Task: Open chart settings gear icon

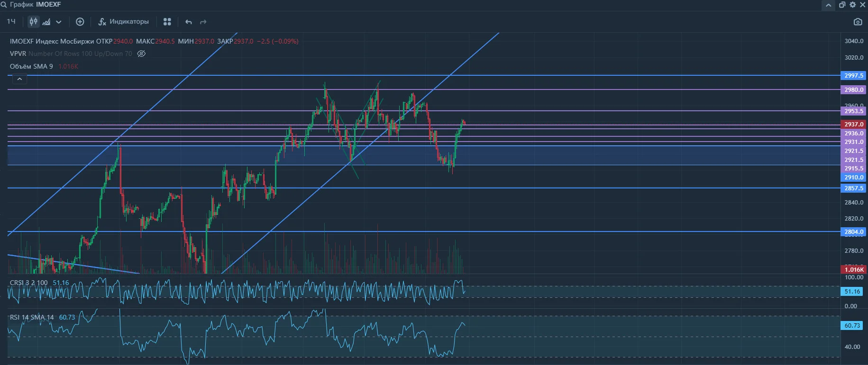Action: (852, 5)
